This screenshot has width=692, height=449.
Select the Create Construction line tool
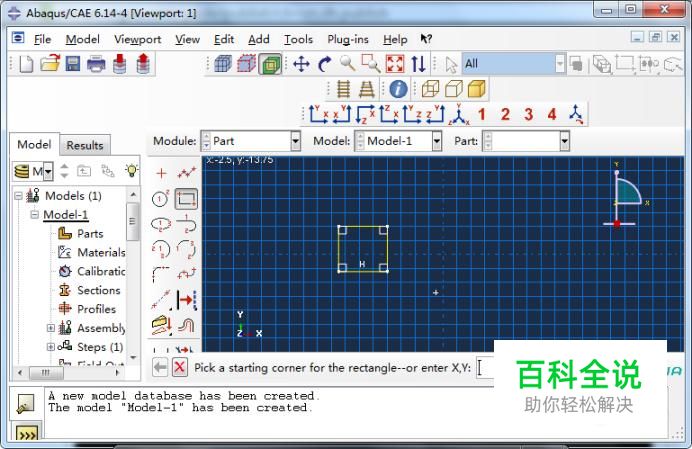pyautogui.click(x=161, y=300)
